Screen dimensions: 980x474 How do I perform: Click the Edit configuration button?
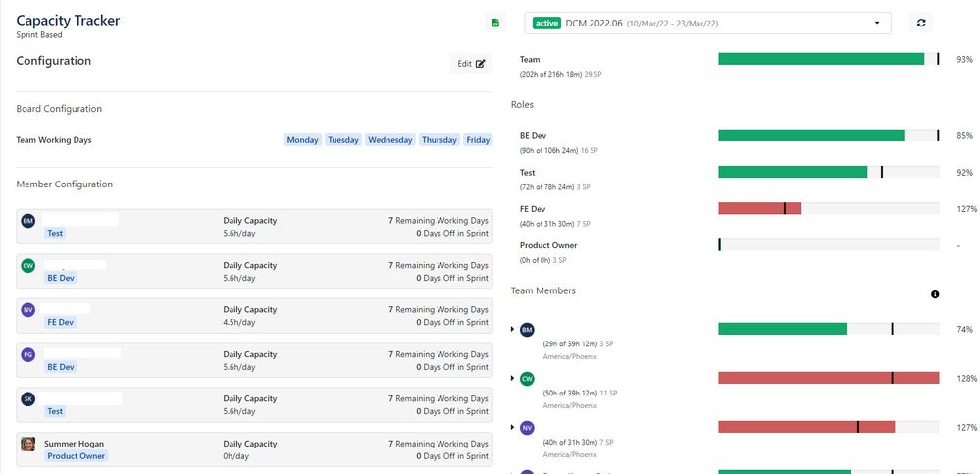(471, 63)
